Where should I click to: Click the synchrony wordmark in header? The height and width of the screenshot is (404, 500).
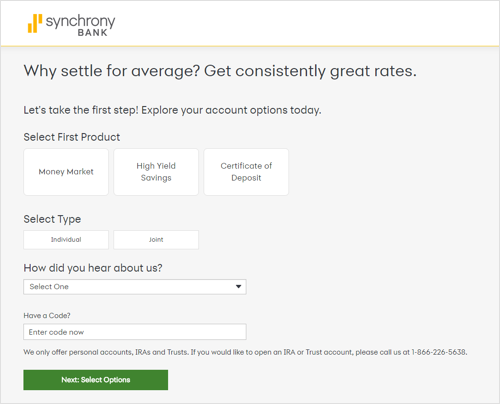pyautogui.click(x=80, y=22)
